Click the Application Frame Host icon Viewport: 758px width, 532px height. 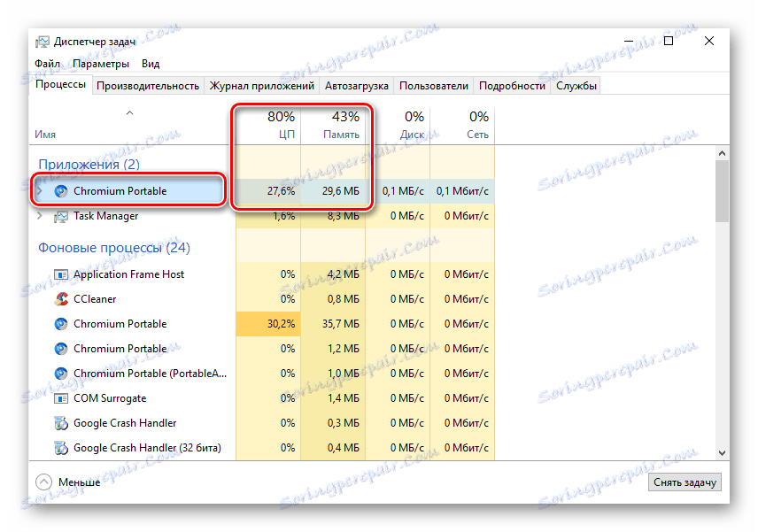pyautogui.click(x=61, y=275)
